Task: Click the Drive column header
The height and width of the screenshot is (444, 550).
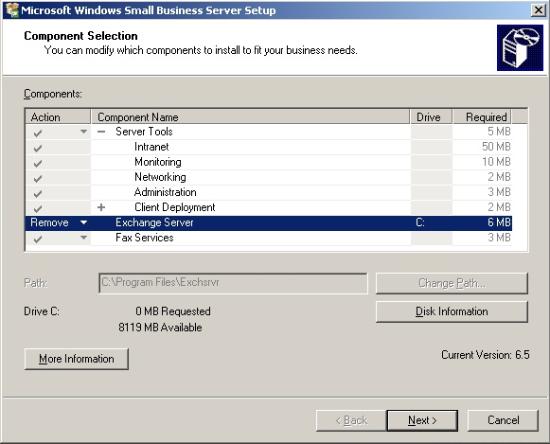Action: [x=431, y=117]
